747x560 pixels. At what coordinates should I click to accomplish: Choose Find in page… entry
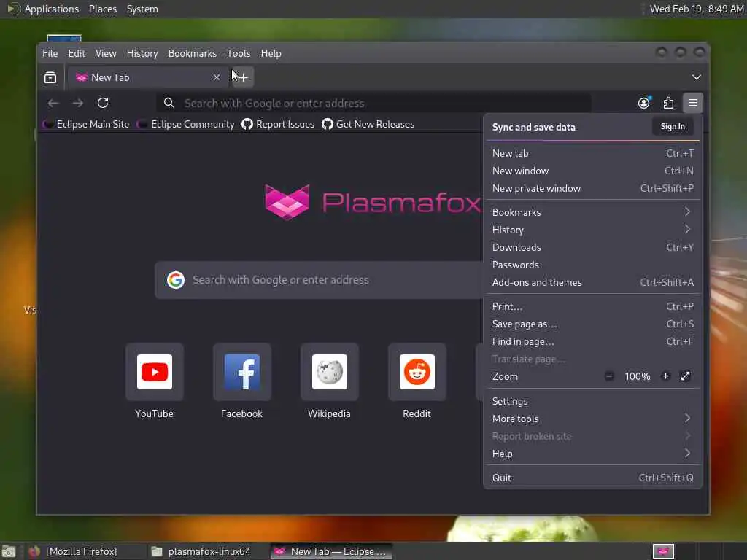(592, 342)
